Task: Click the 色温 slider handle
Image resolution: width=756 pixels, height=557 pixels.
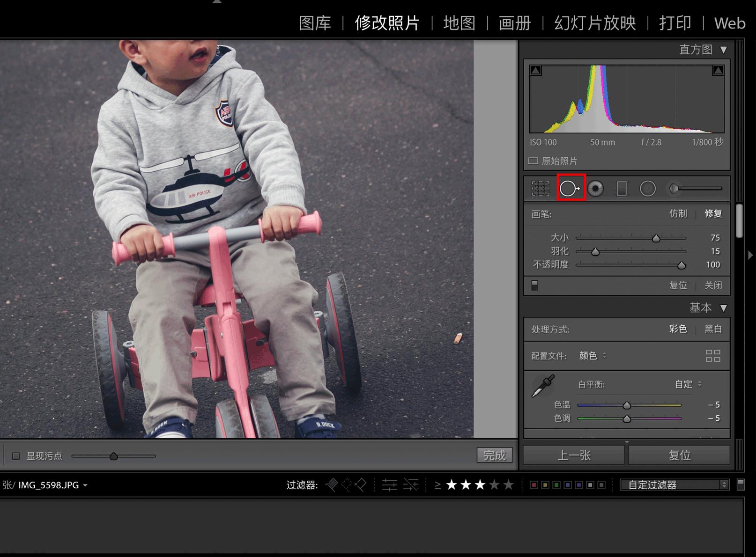Action: tap(627, 405)
